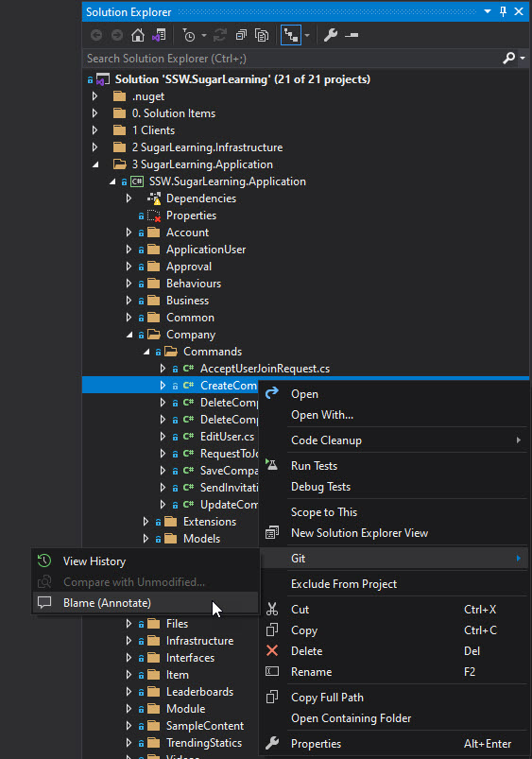Expand the Dependencies node

(x=129, y=198)
